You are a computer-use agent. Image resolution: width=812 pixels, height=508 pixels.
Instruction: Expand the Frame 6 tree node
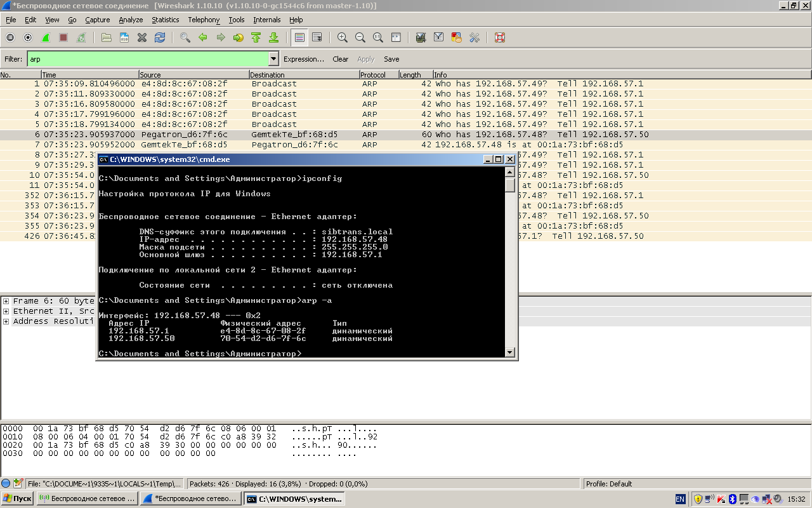point(6,301)
